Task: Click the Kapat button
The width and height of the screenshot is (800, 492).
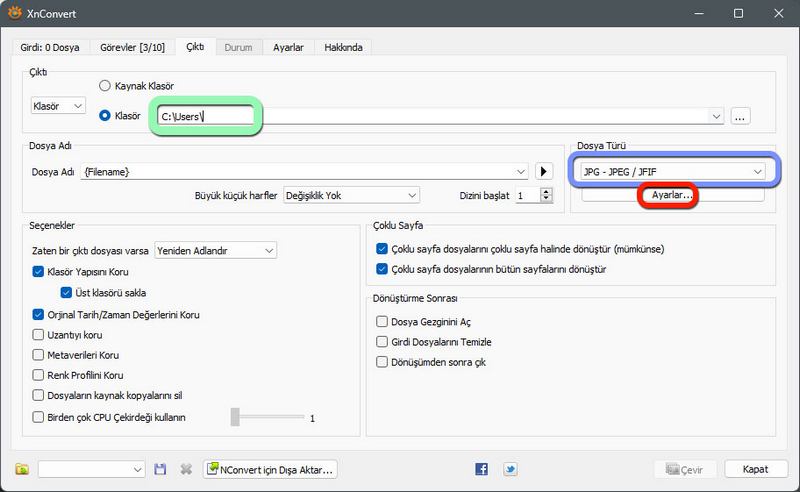Action: click(x=755, y=469)
